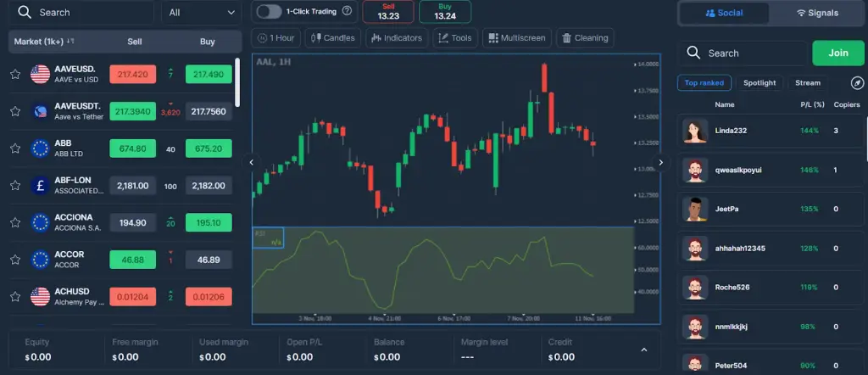Click the magnifier in social search
The width and height of the screenshot is (868, 375).
(693, 53)
